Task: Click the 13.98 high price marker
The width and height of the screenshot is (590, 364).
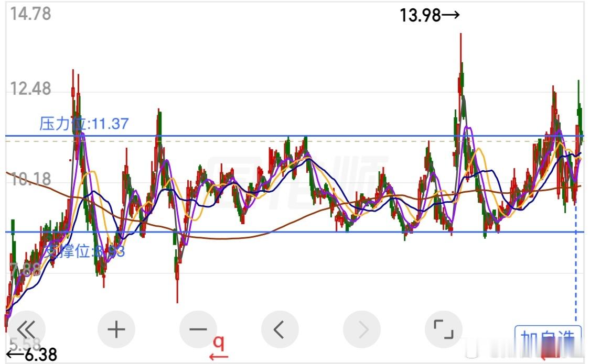Action: tap(430, 15)
